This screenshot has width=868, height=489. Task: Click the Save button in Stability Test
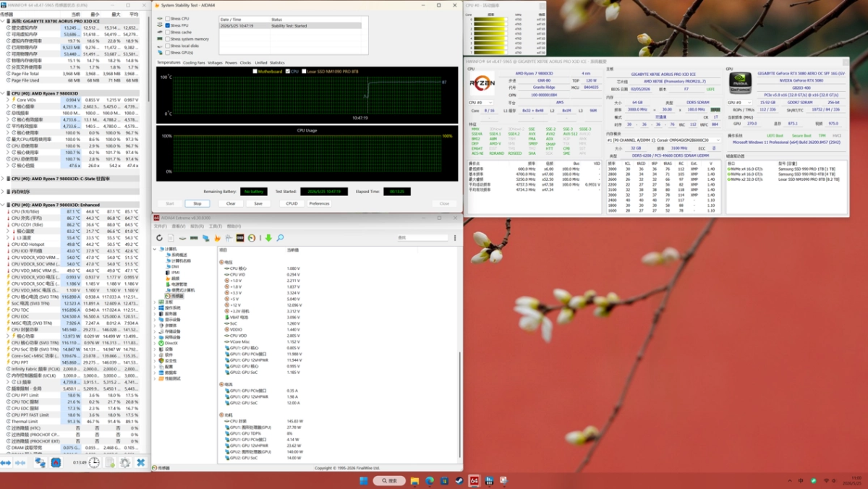(x=258, y=203)
